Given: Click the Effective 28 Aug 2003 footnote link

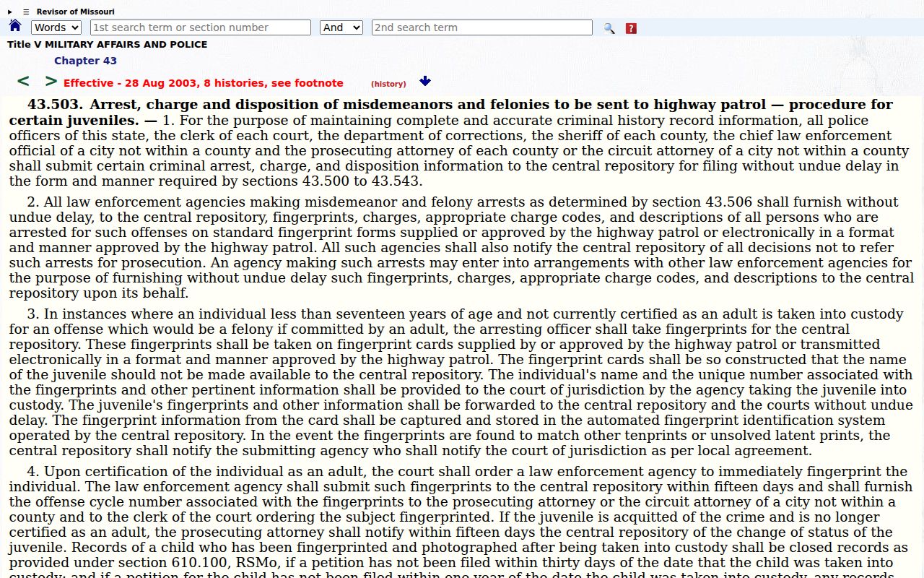Looking at the screenshot, I should coord(204,83).
